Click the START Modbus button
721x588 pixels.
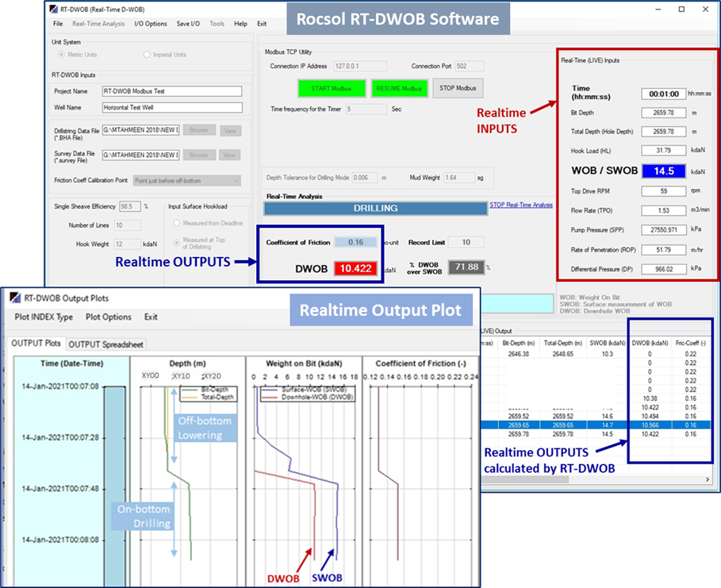tap(332, 88)
